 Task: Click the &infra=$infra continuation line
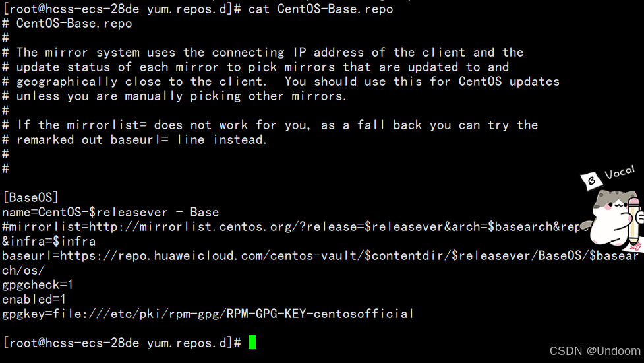point(49,241)
